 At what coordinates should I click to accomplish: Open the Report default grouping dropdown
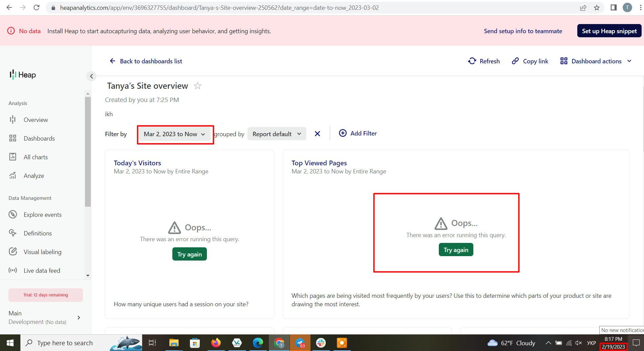(277, 134)
